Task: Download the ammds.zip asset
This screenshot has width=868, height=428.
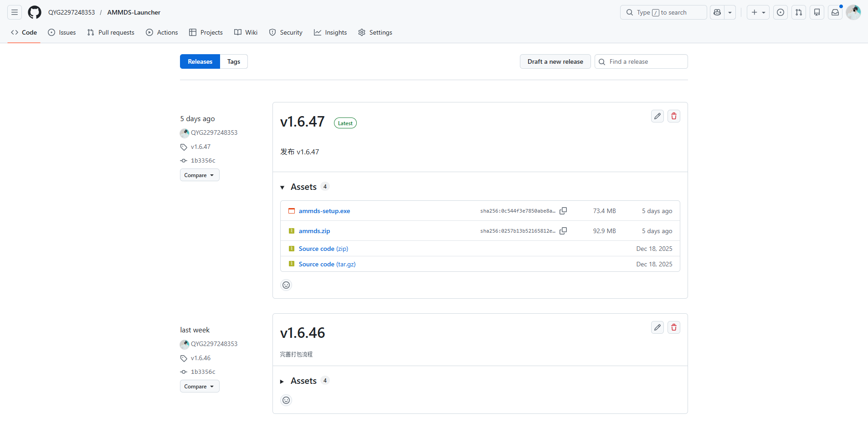Action: tap(314, 231)
